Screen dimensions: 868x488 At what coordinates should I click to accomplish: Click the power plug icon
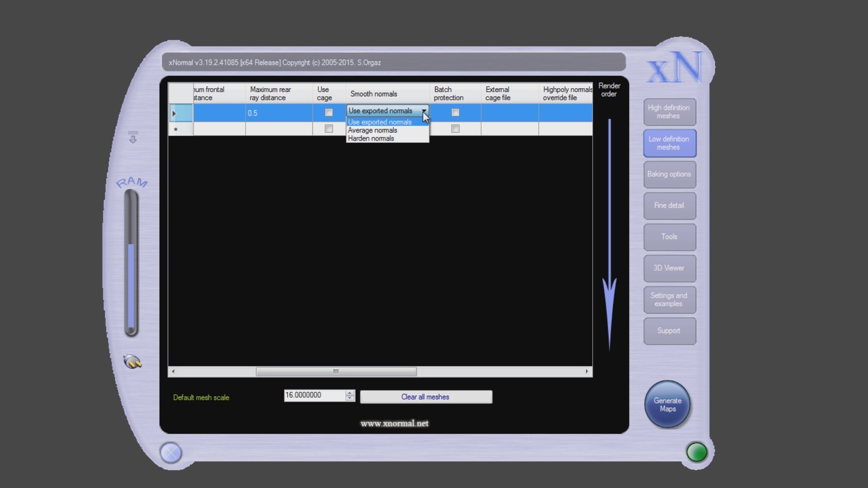(x=132, y=361)
